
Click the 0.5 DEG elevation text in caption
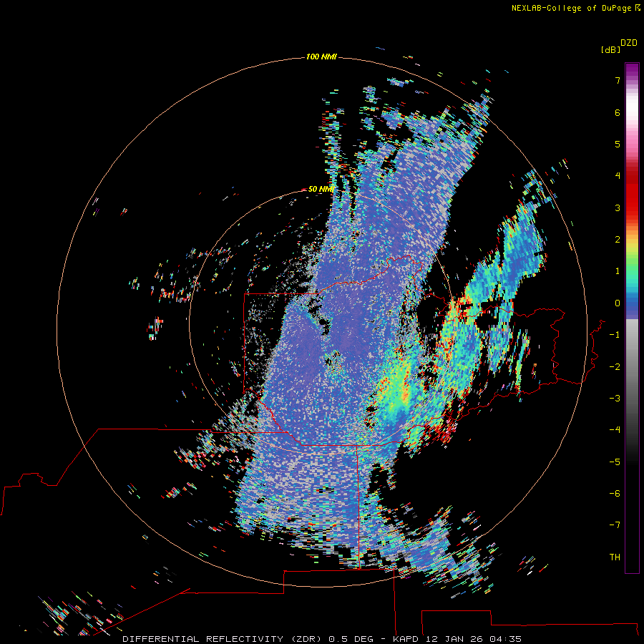[x=351, y=639]
